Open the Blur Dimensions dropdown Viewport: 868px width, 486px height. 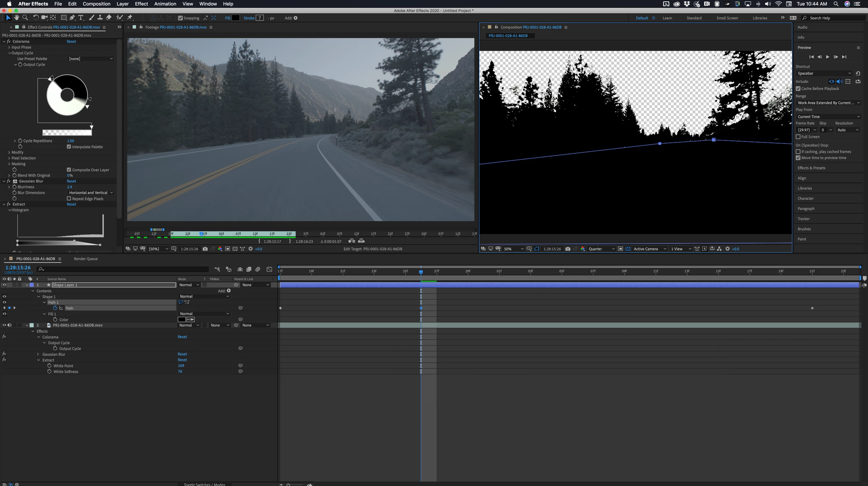91,193
